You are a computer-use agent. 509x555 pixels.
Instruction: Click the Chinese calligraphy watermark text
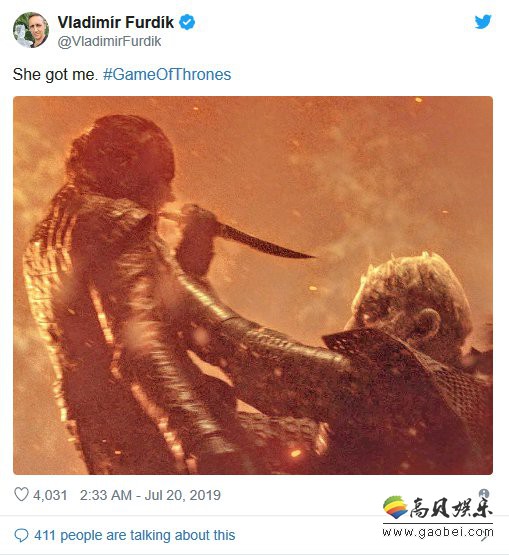451,508
